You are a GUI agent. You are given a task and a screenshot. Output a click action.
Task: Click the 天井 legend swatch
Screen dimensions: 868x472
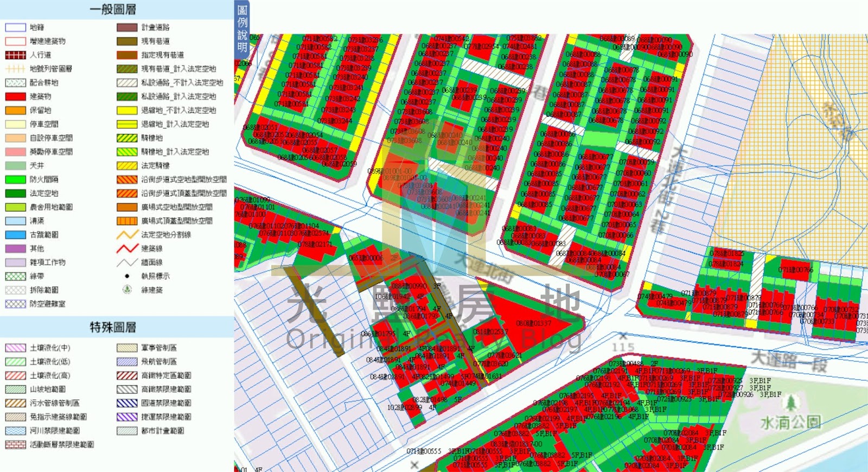[x=15, y=165]
